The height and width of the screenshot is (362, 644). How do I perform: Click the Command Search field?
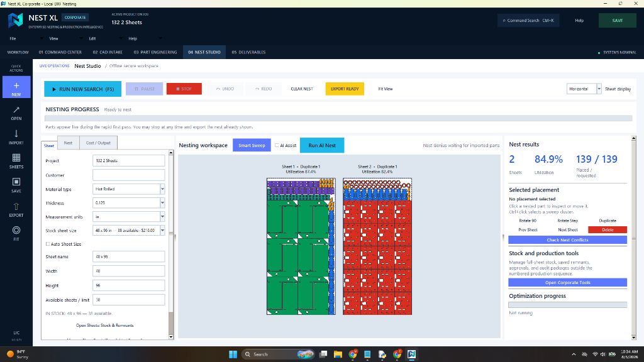(528, 21)
